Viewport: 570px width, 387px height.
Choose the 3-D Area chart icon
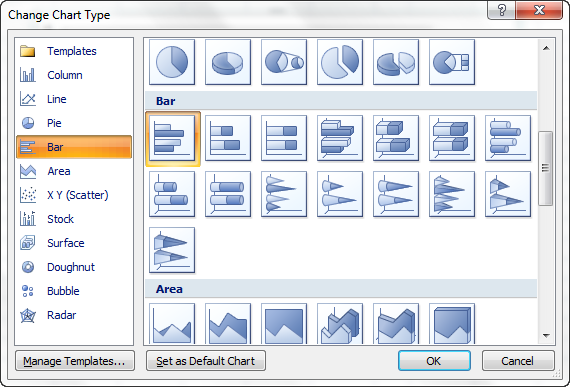pos(340,323)
